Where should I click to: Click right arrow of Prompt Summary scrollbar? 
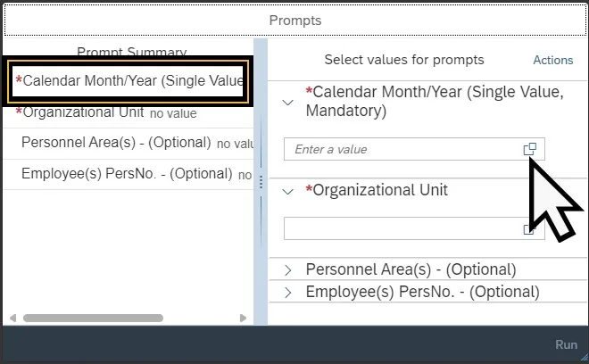[x=244, y=318]
